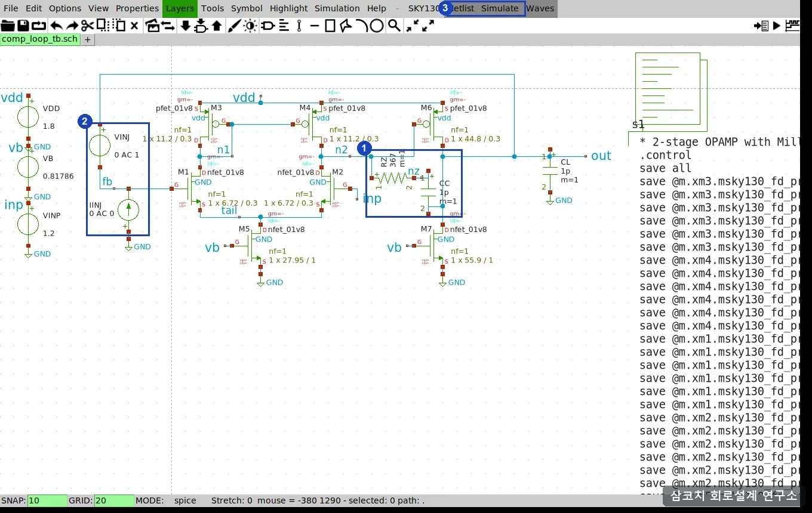Expand the Tools menu

click(x=213, y=8)
